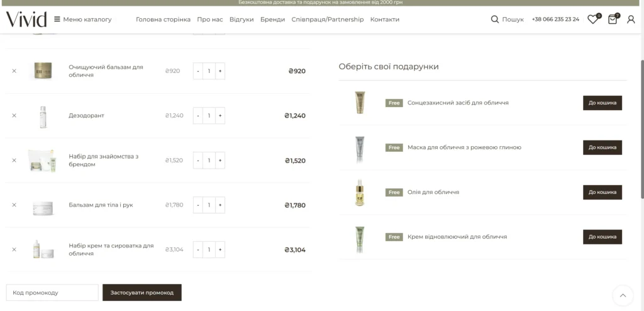Open Бальзам для тіла і рук link
Viewport: 644px width, 311px height.
click(101, 205)
